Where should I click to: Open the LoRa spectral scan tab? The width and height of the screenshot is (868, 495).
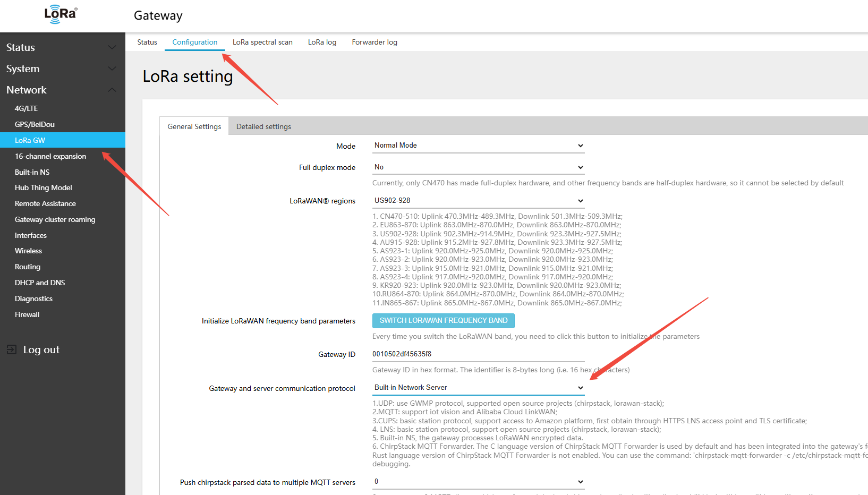(262, 42)
